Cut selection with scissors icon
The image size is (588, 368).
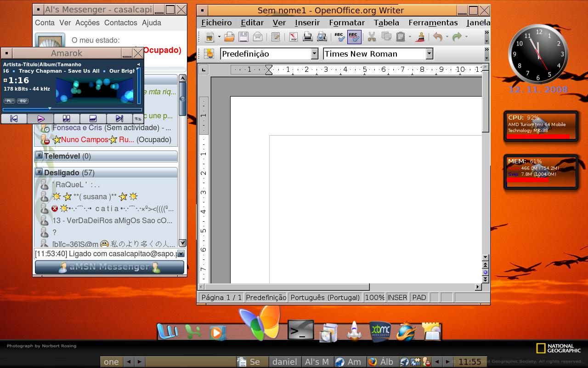click(372, 37)
